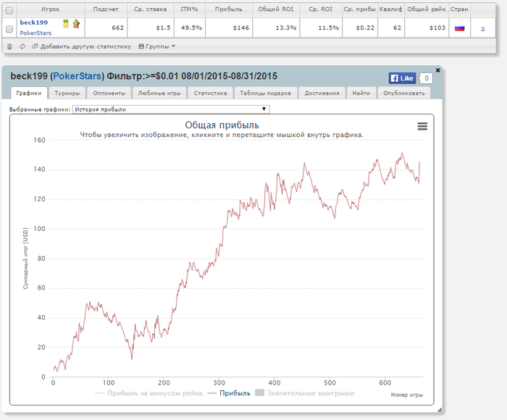Screen dimensions: 507x420
Task: Click the $146 profit cell
Action: pyautogui.click(x=229, y=28)
